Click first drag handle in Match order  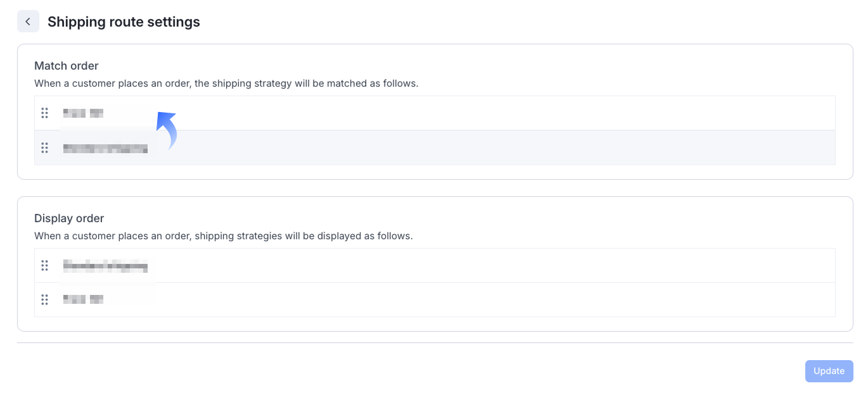click(44, 113)
